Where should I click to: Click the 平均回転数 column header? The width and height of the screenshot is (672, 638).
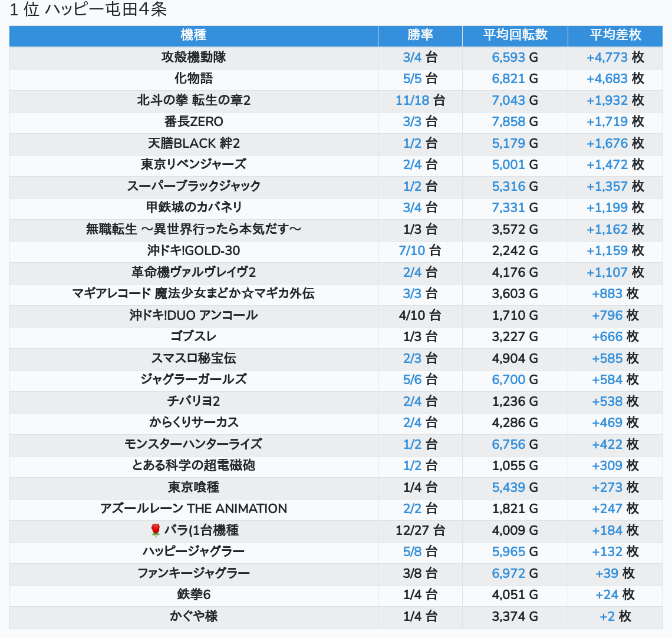click(x=515, y=35)
